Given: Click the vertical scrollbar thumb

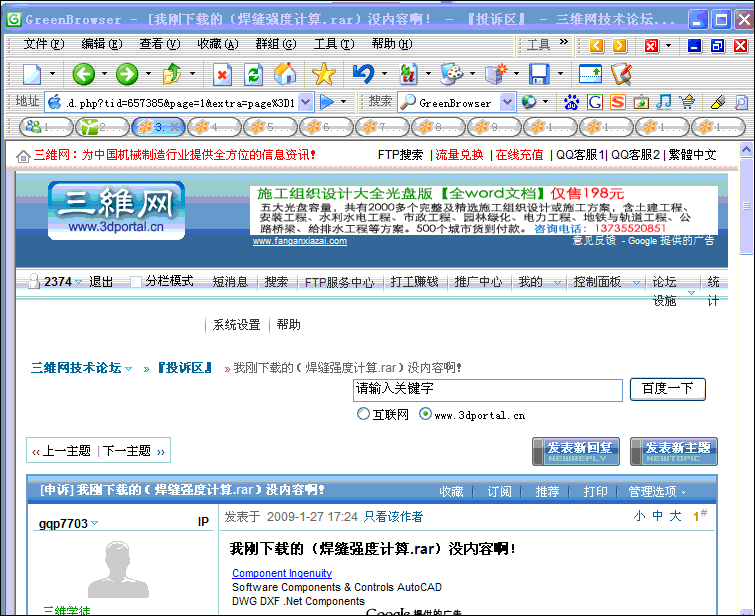Looking at the screenshot, I should (746, 206).
